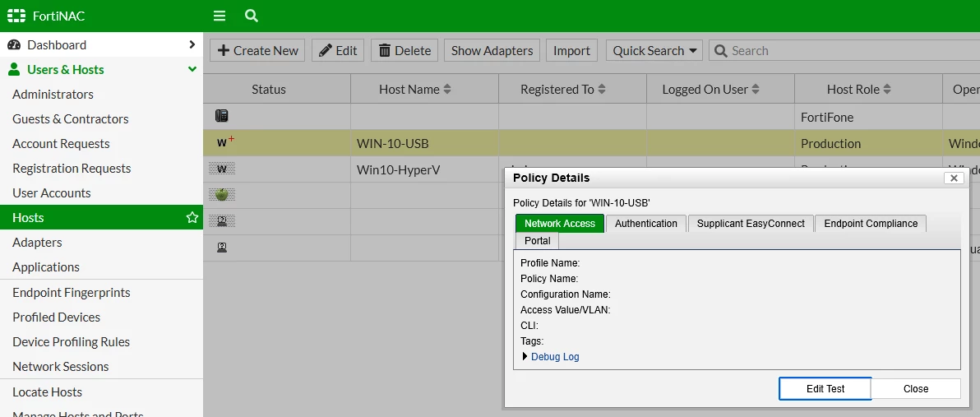This screenshot has width=980, height=417.
Task: Click the Edit Test button
Action: pyautogui.click(x=825, y=388)
